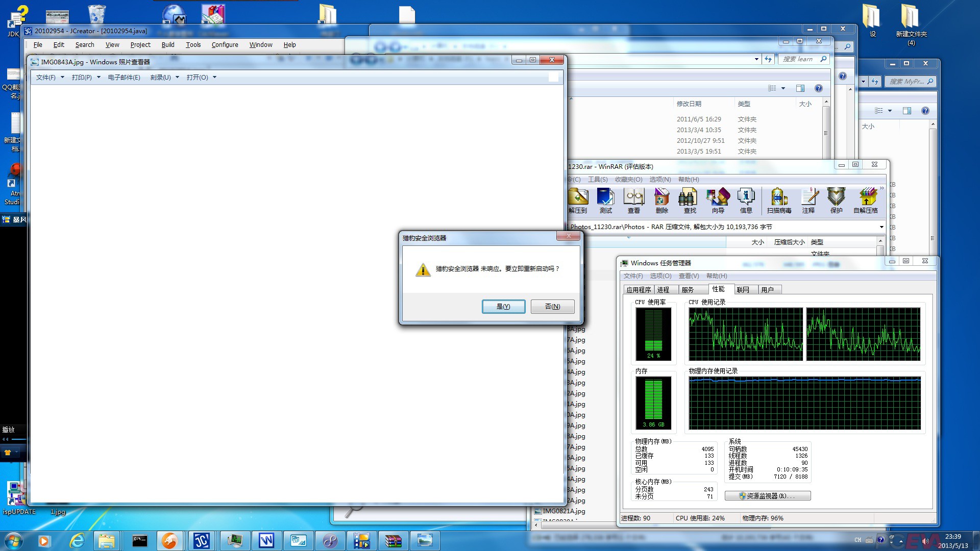Click 资源监视器(R) button in Task Manager
The height and width of the screenshot is (551, 980).
click(x=767, y=496)
